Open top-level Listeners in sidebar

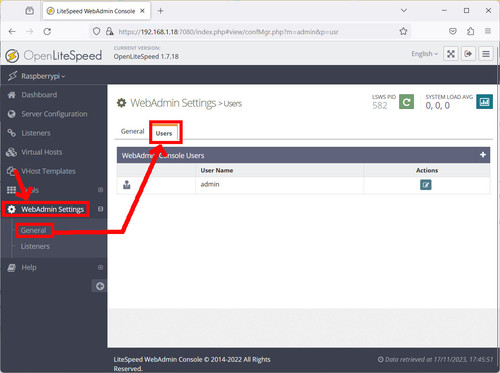coord(36,133)
